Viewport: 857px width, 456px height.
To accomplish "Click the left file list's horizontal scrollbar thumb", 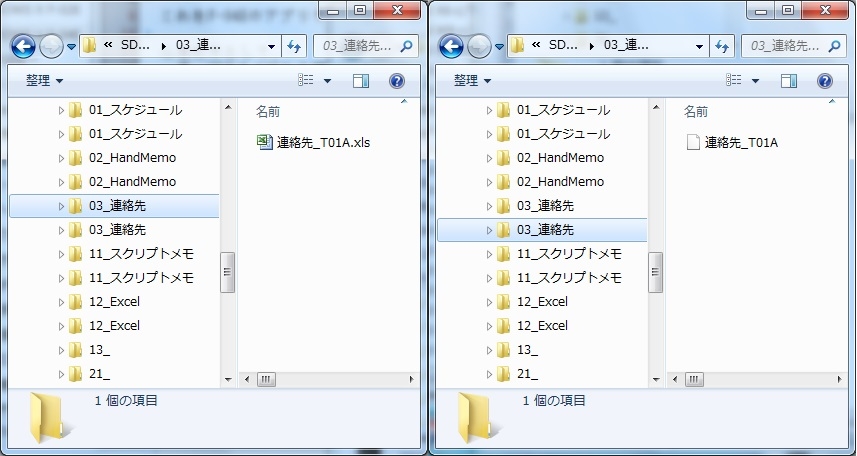I will [x=266, y=379].
